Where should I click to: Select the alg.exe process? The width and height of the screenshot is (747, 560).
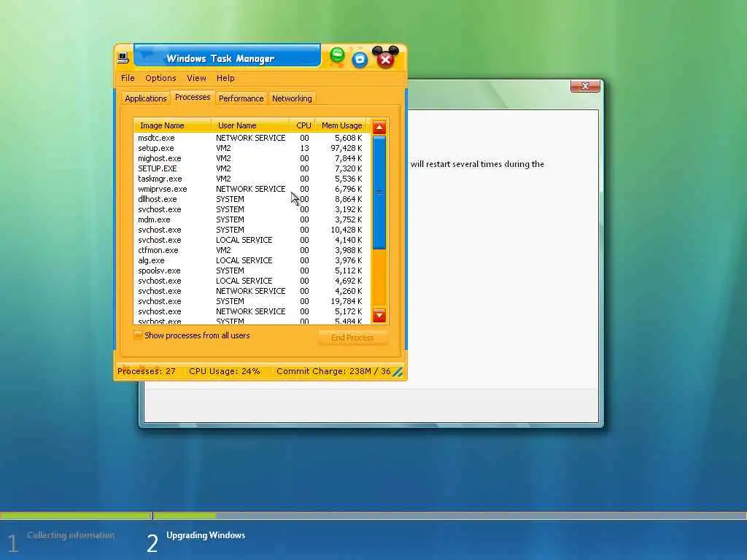(252, 260)
